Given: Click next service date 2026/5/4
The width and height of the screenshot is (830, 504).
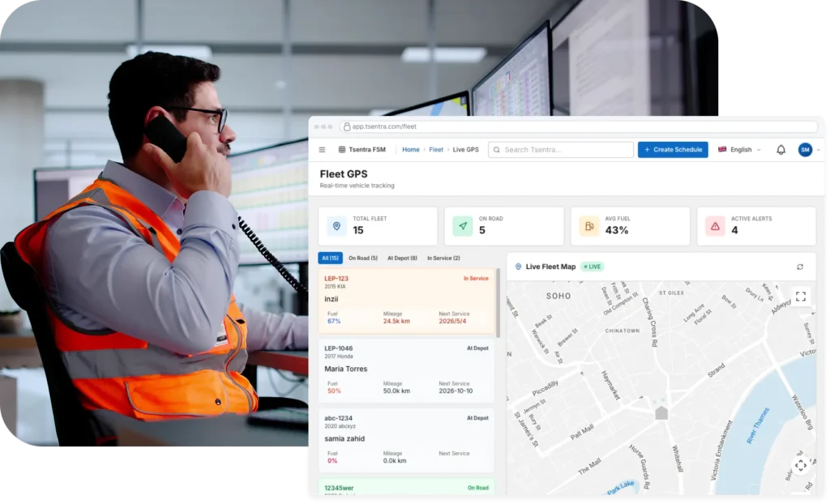Looking at the screenshot, I should [x=452, y=322].
